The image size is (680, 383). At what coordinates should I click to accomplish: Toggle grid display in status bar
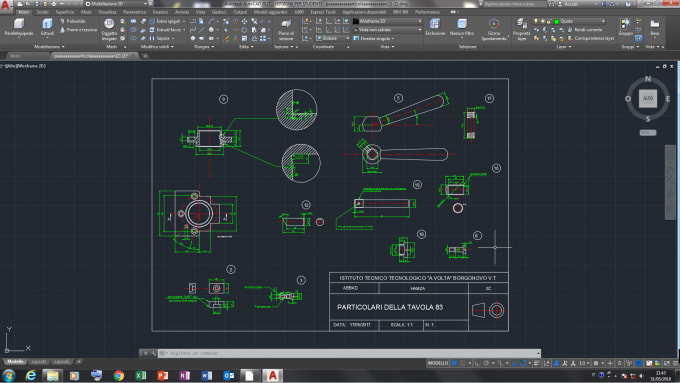pos(454,363)
